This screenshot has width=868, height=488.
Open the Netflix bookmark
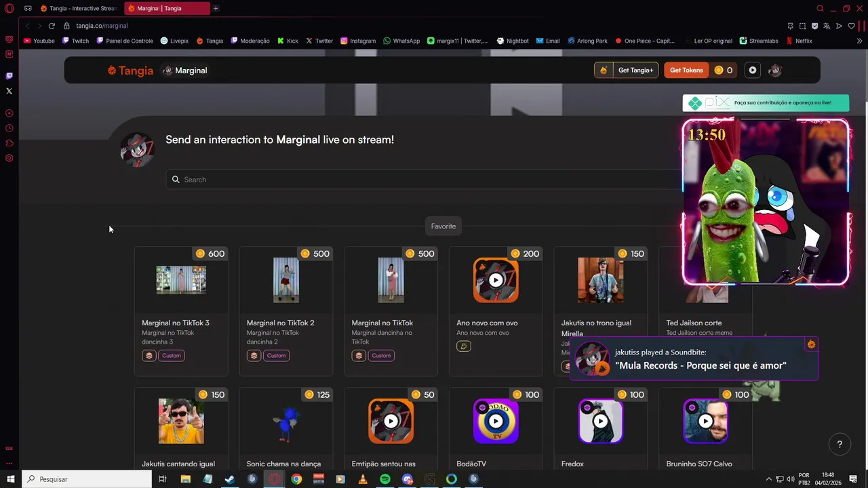(799, 41)
